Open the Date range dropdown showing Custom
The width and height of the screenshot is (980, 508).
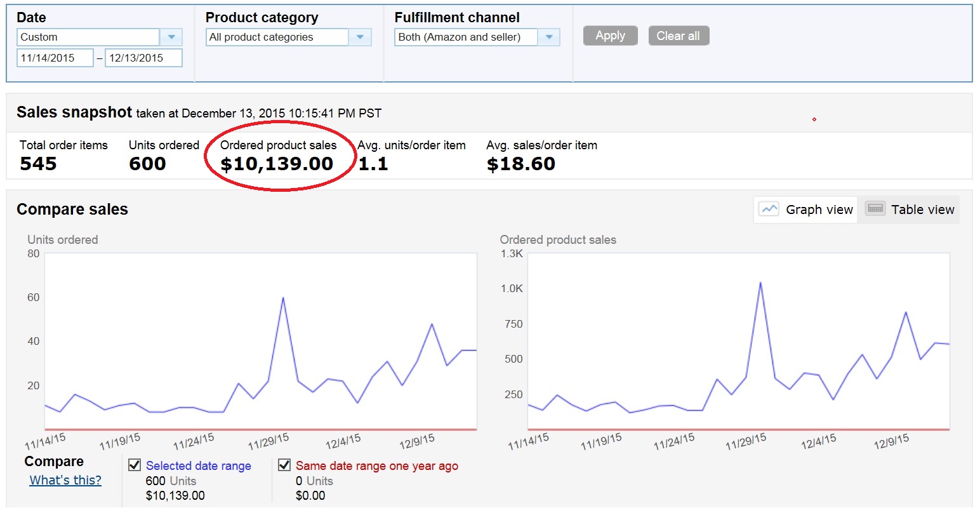pyautogui.click(x=100, y=37)
